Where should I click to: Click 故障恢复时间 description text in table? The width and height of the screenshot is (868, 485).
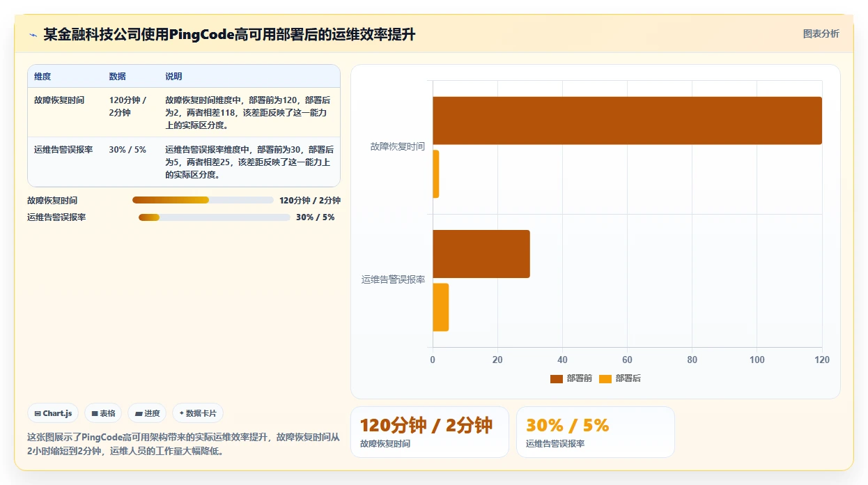[x=249, y=113]
